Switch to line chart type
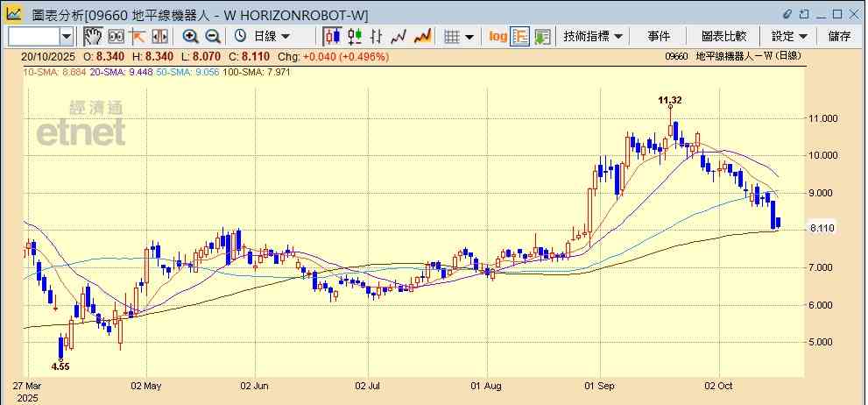The height and width of the screenshot is (405, 868). tap(399, 36)
